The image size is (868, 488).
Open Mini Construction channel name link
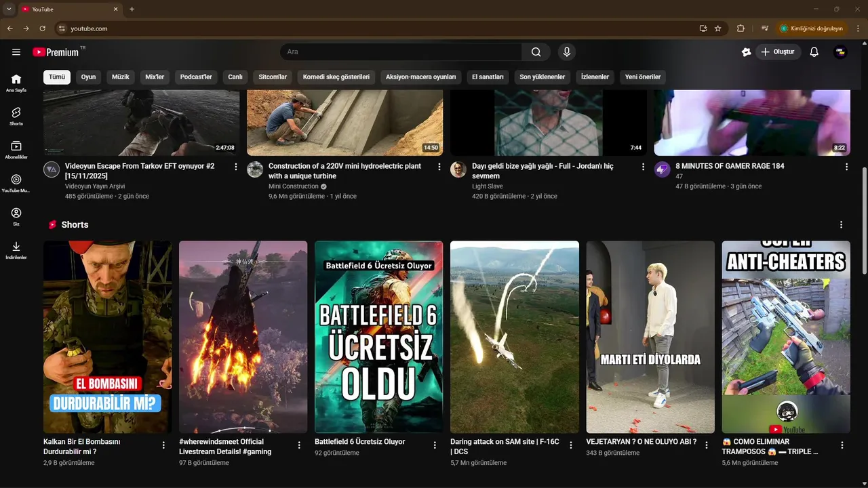(294, 186)
